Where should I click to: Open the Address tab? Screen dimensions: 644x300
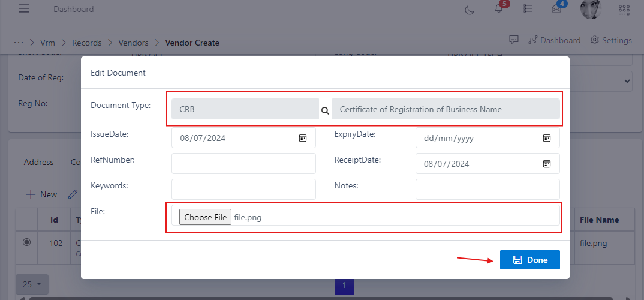(x=38, y=163)
